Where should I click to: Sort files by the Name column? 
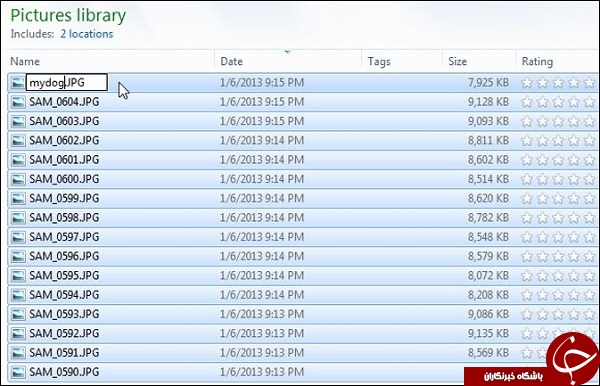pyautogui.click(x=25, y=61)
